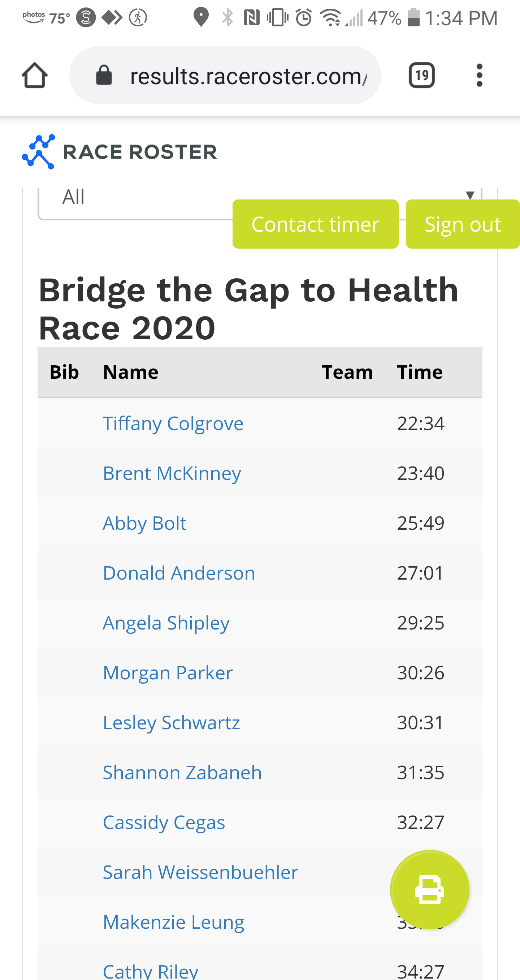Viewport: 520px width, 980px height.
Task: Tap the alarm clock status icon
Action: point(304,18)
